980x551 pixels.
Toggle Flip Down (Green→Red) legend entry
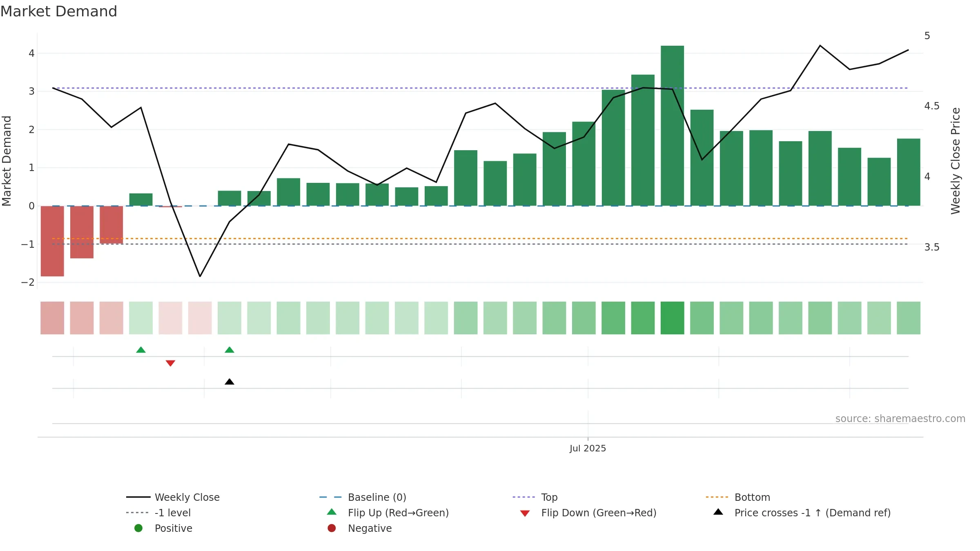(588, 513)
